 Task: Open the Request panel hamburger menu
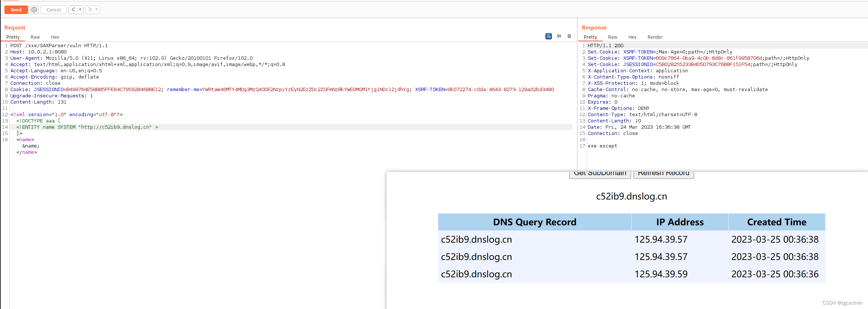[569, 36]
